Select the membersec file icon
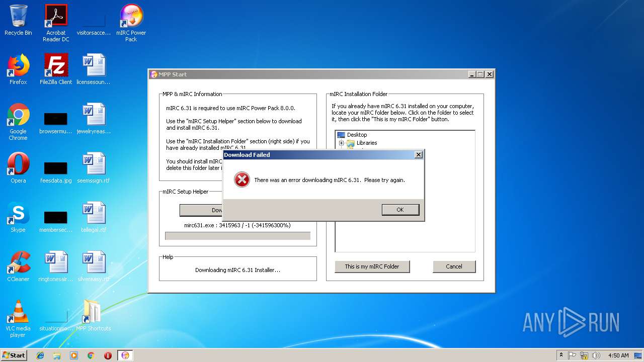 56,221
